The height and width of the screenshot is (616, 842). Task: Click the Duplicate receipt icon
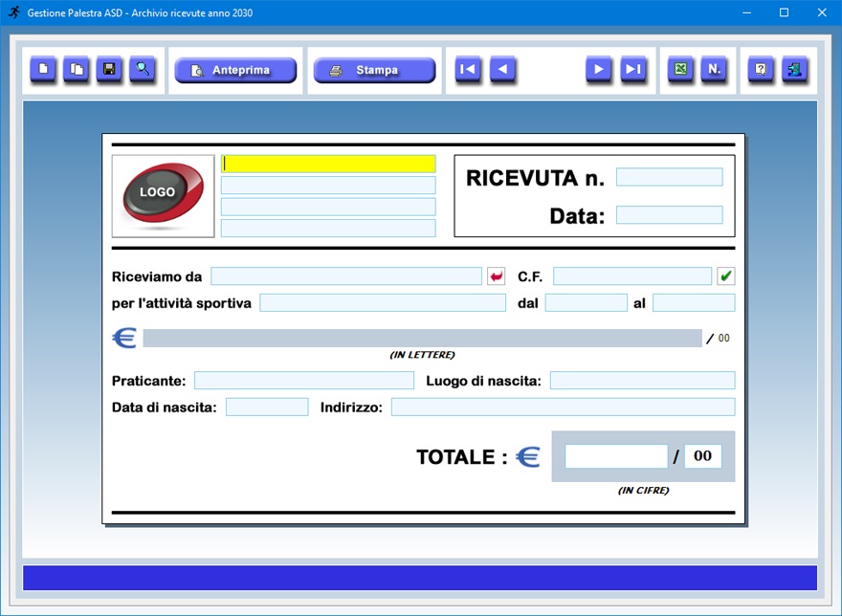tap(77, 69)
